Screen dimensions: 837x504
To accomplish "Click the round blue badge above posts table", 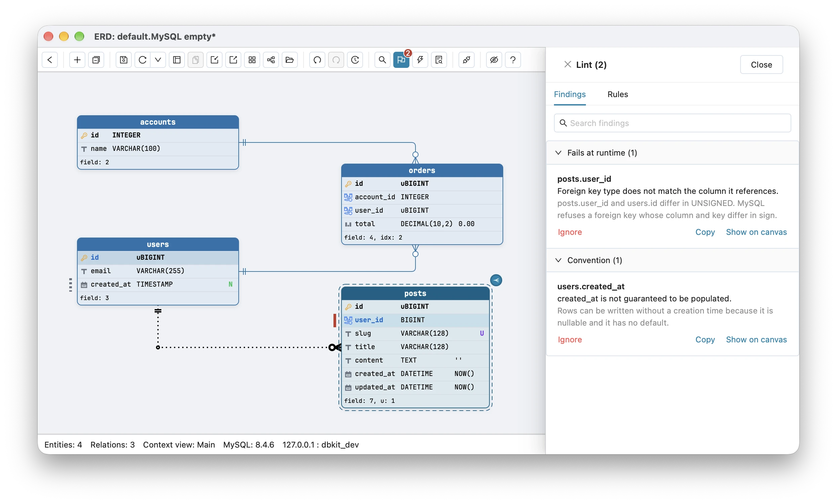I will [x=496, y=280].
